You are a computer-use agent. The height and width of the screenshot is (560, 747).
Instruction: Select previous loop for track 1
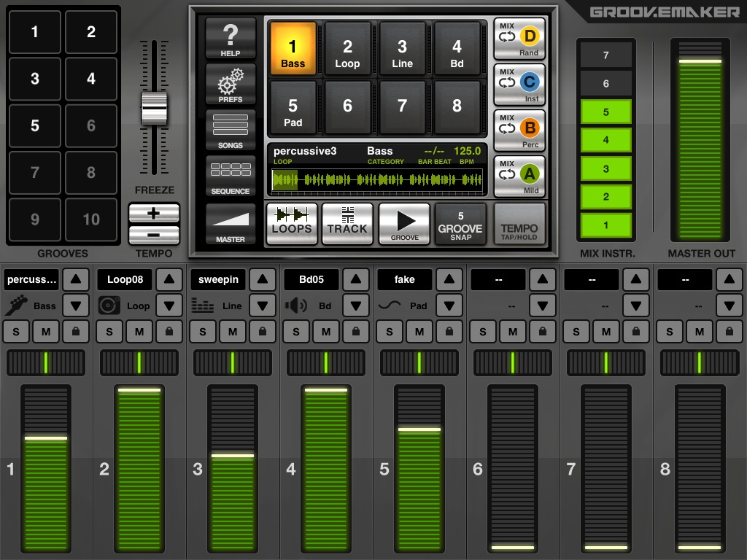click(76, 279)
